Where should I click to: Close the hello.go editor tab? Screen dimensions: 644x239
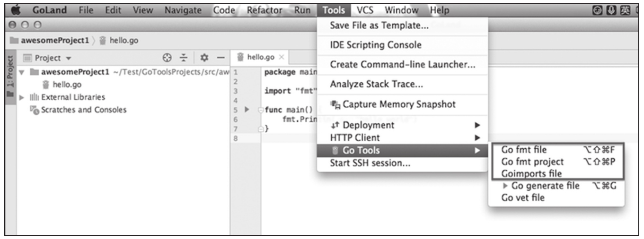click(x=282, y=57)
